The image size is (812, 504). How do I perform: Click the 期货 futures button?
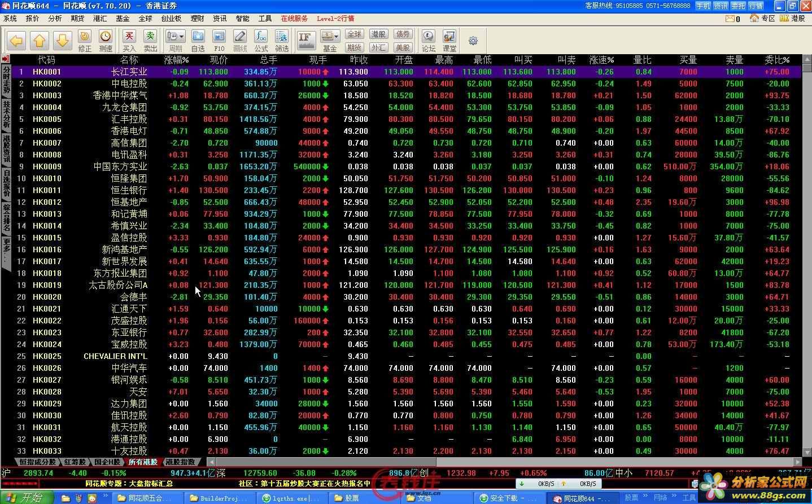pos(354,47)
